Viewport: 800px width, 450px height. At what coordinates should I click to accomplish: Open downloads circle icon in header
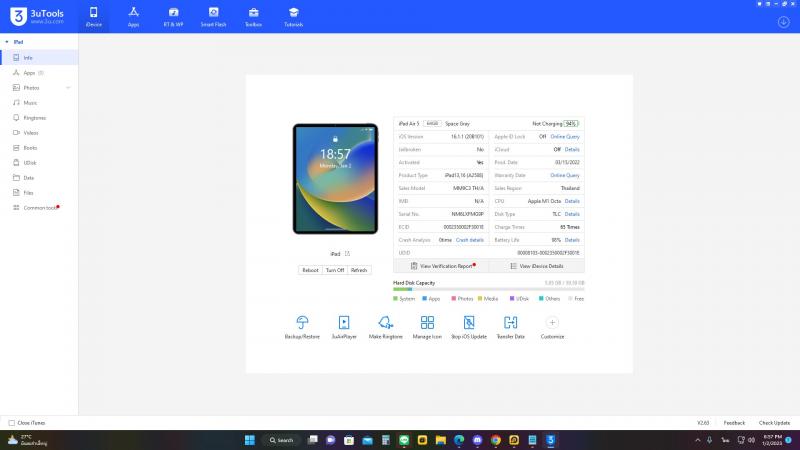click(x=784, y=22)
